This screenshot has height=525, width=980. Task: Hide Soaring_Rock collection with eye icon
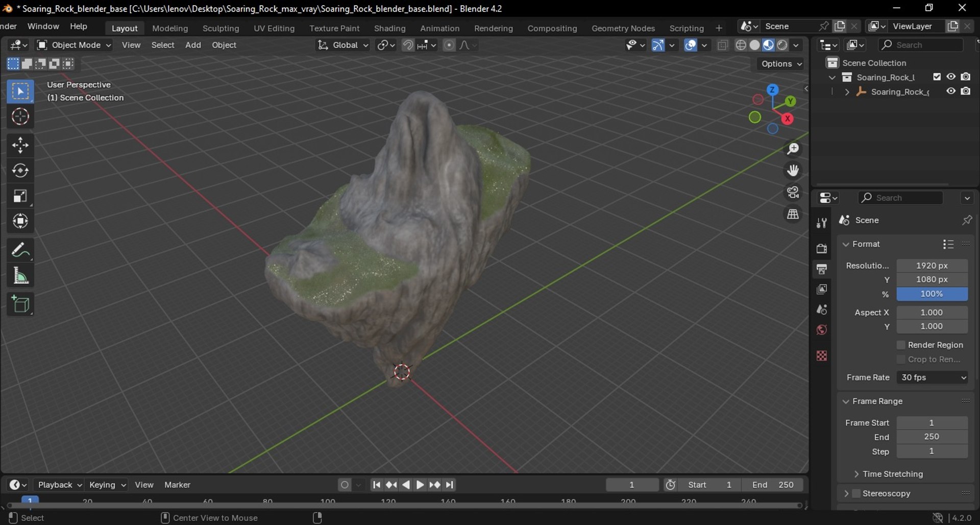(x=951, y=77)
